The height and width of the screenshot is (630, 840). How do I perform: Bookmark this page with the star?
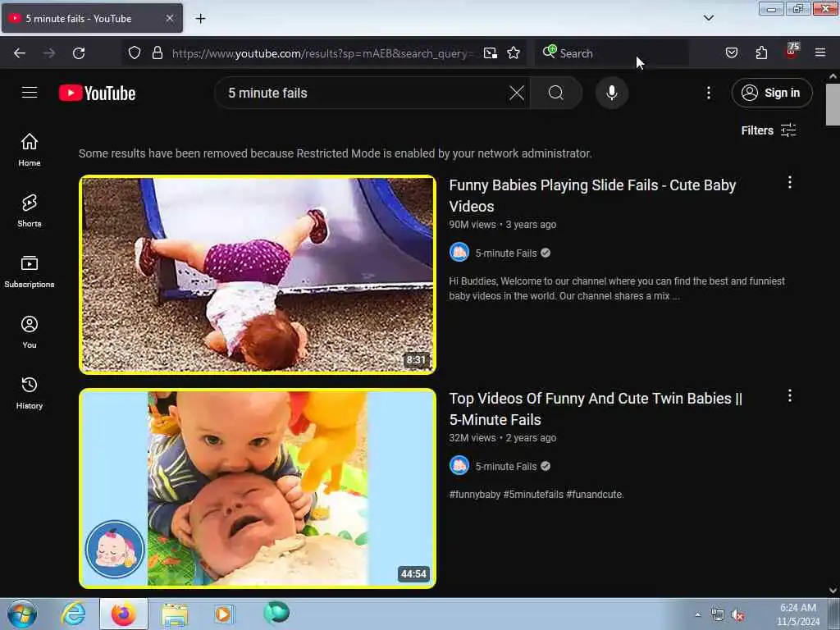pyautogui.click(x=514, y=52)
